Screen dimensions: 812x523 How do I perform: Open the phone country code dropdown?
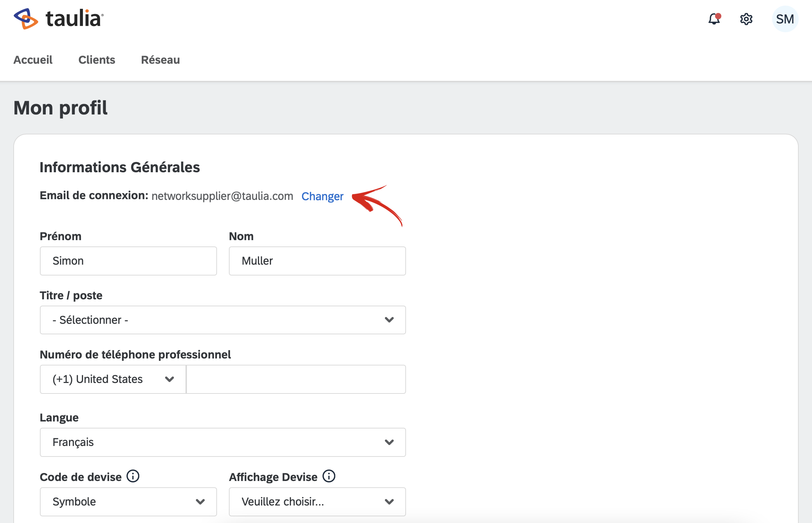pyautogui.click(x=113, y=379)
